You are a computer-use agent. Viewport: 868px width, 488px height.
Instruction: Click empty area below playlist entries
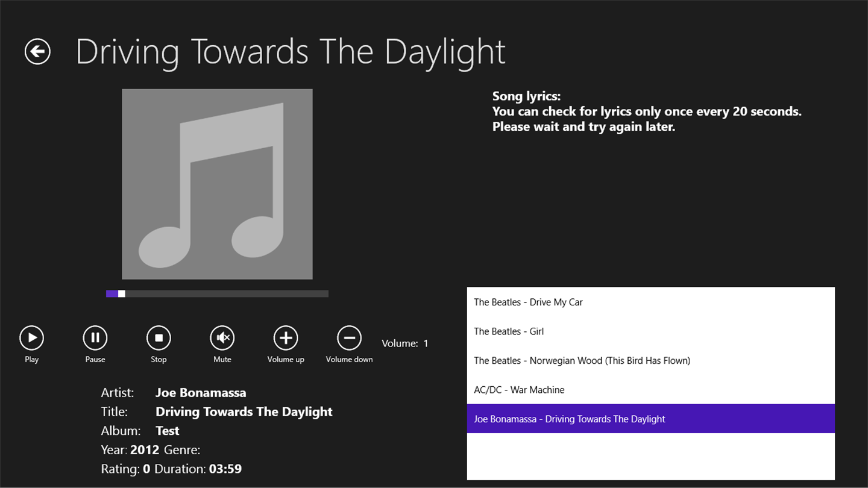pyautogui.click(x=650, y=456)
